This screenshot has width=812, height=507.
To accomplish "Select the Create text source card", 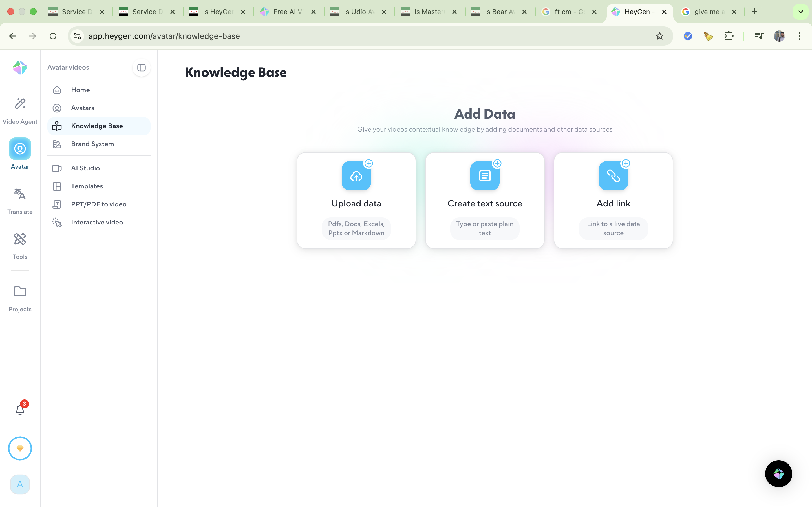I will coord(484,200).
